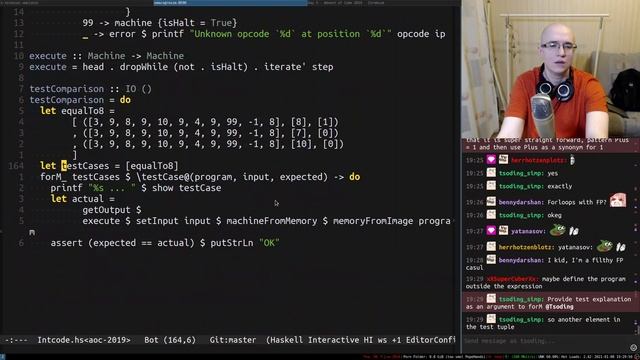Click the "assert (expected == actual)" line

(x=165, y=243)
